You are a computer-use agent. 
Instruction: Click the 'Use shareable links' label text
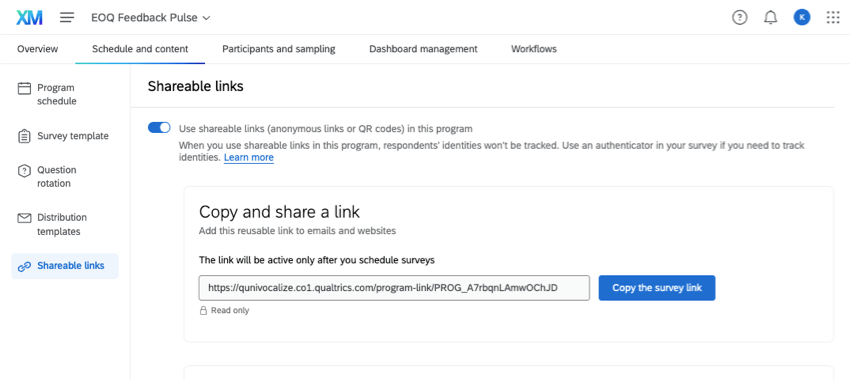click(326, 129)
